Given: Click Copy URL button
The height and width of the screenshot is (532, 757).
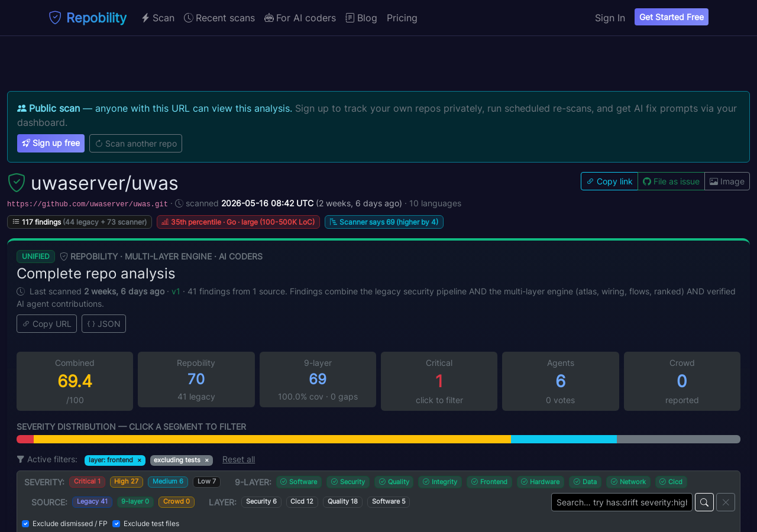Looking at the screenshot, I should [47, 324].
